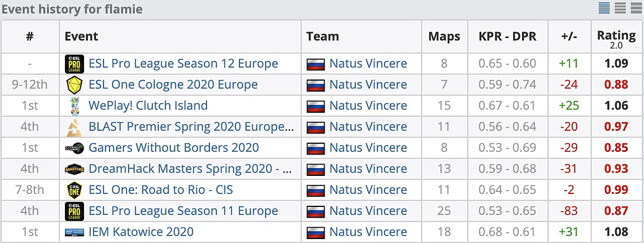Sort the table by the Maps column header
The height and width of the screenshot is (243, 644).
tap(444, 37)
